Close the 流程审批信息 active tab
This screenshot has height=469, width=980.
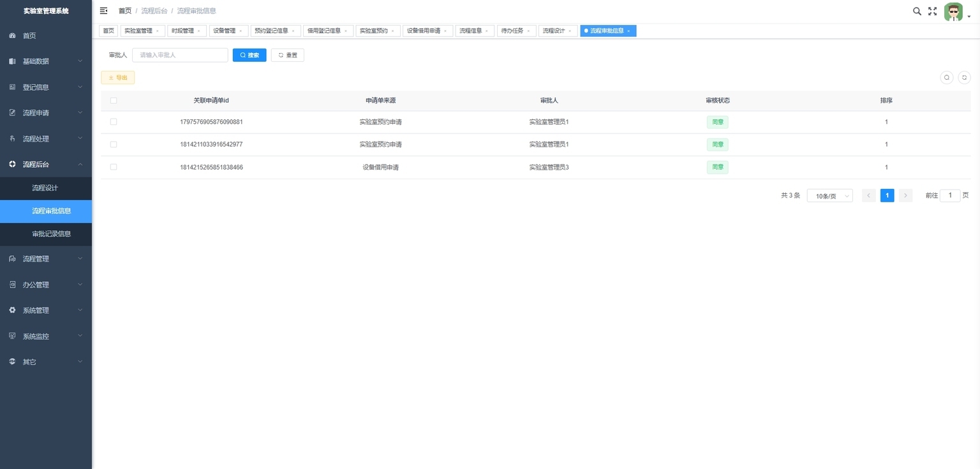[x=628, y=31]
